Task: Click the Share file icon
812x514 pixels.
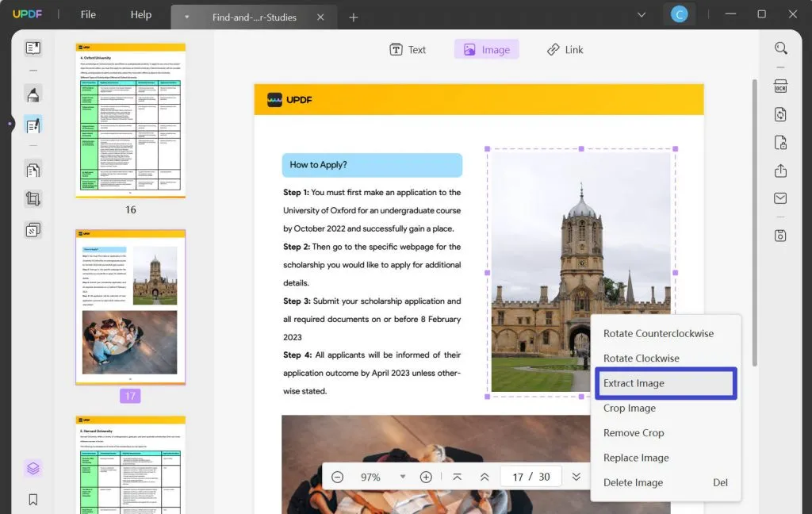Action: tap(780, 171)
